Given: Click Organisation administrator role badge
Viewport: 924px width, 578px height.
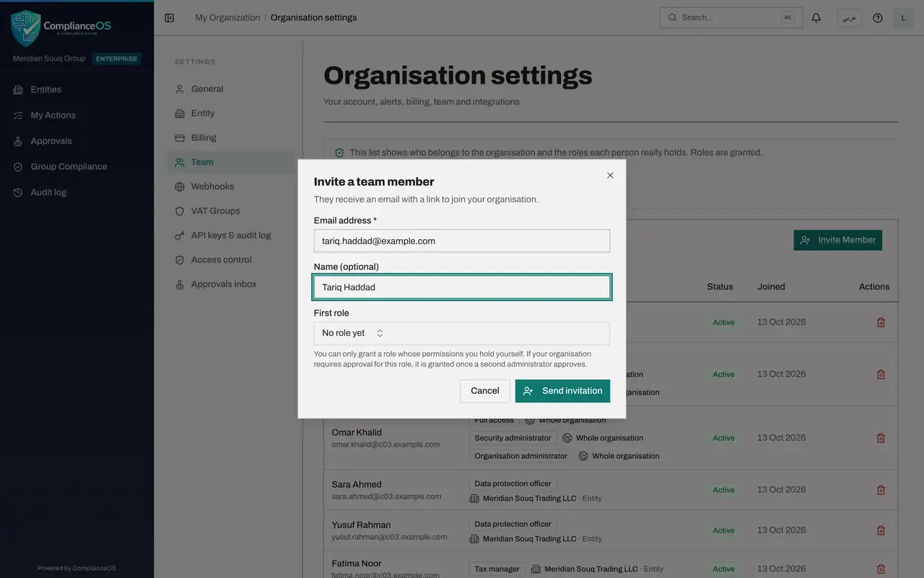Looking at the screenshot, I should click(x=521, y=456).
